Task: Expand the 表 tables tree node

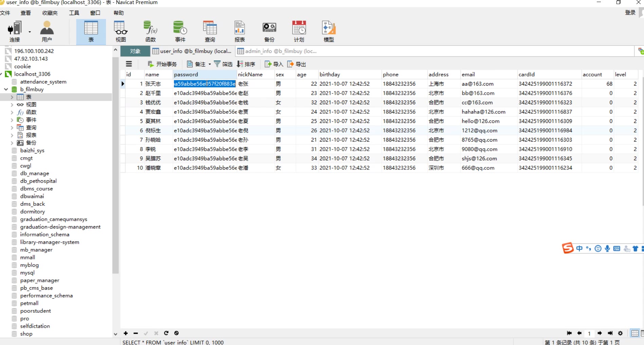Action: point(12,97)
